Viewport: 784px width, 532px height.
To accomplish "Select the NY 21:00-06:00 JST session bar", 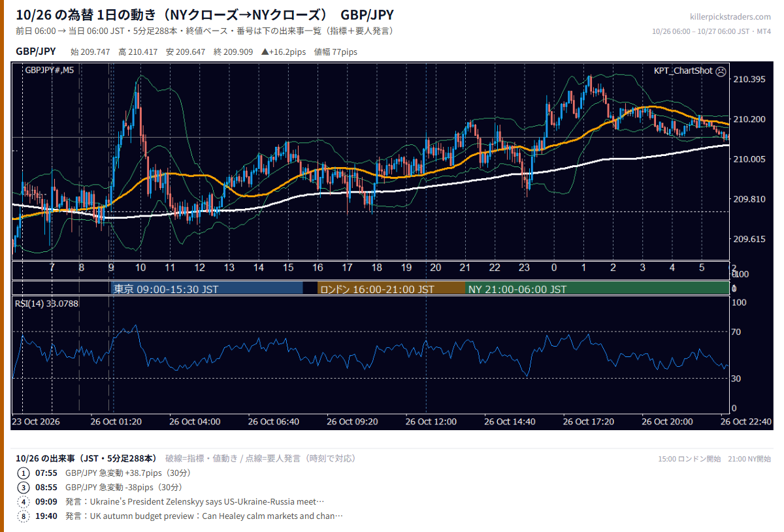I will (x=597, y=289).
